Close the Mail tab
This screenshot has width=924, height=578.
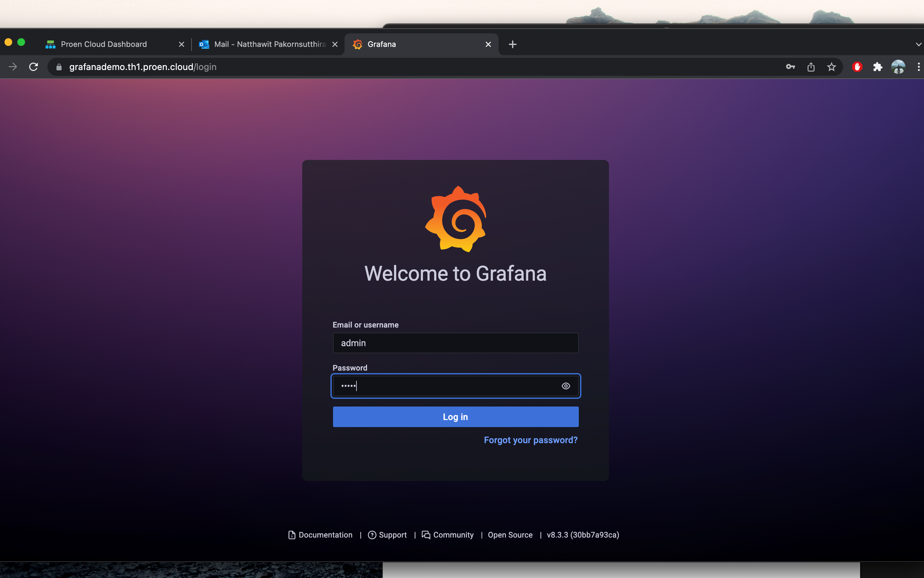click(335, 44)
